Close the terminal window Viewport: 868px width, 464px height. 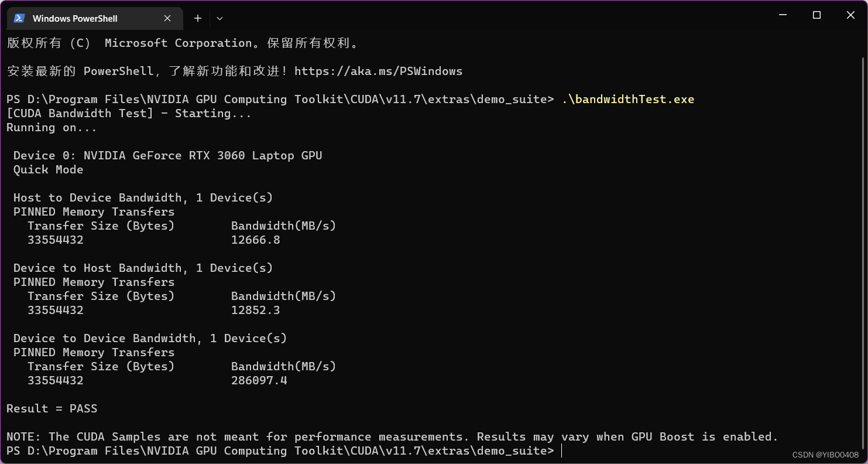(x=850, y=15)
